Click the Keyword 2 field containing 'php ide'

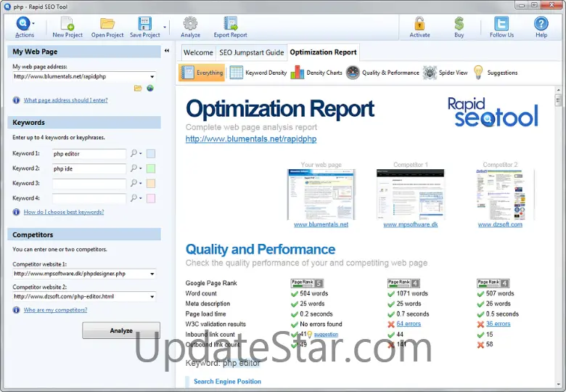[x=89, y=168]
